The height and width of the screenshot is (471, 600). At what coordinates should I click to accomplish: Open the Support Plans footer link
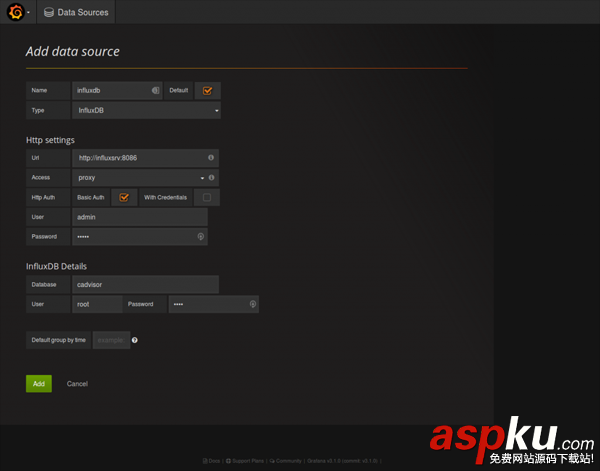(x=245, y=461)
